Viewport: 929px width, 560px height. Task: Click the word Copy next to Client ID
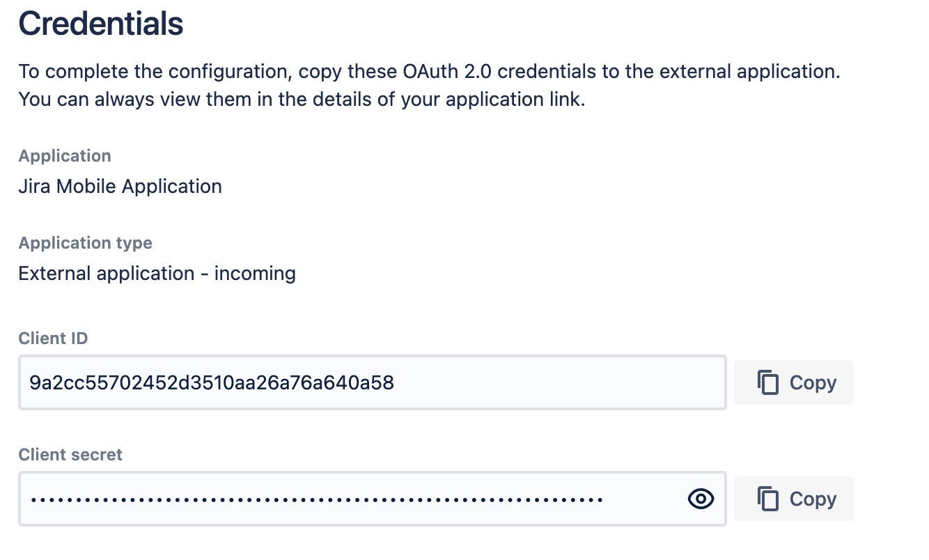813,383
